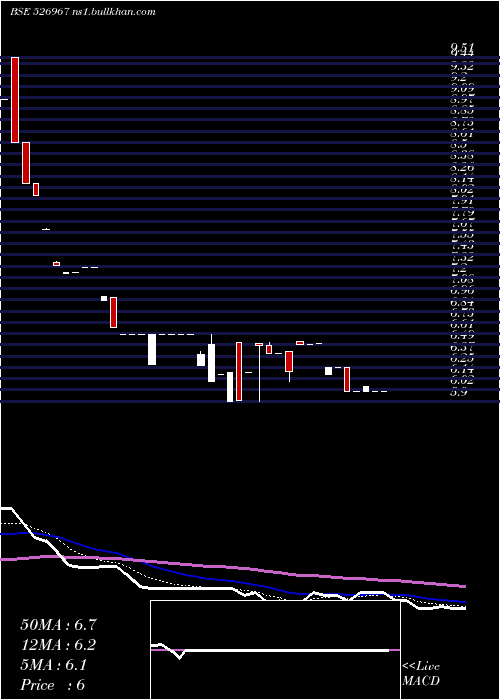Click the tallest red candlestick on the chart
The image size is (500, 700).
(15, 100)
